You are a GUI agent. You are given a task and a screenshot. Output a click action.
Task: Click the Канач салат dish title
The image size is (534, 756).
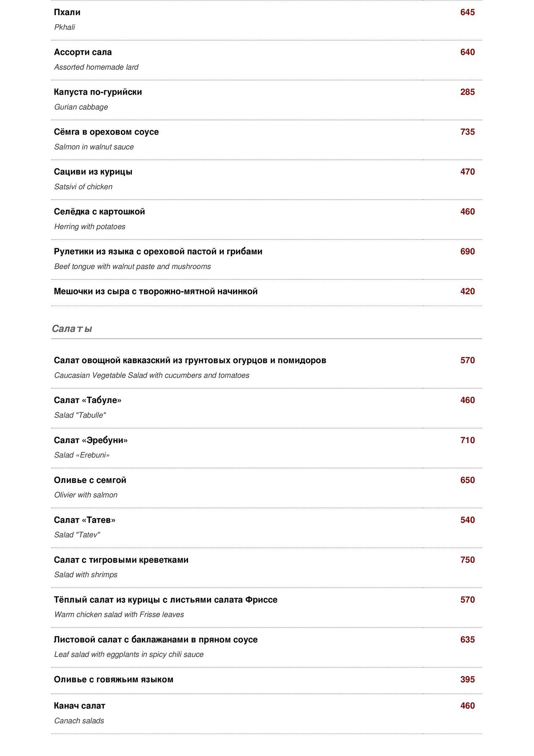point(80,706)
